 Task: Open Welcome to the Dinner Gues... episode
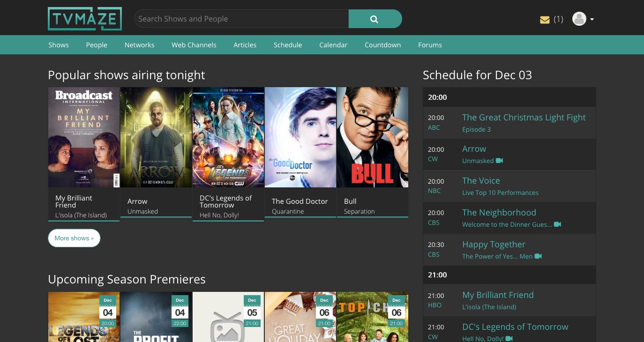507,224
